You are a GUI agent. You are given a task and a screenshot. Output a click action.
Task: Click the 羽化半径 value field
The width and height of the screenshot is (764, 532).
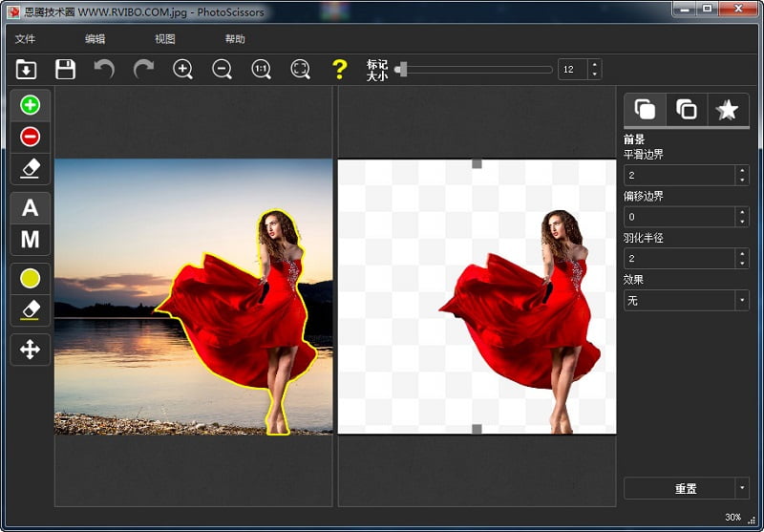click(x=680, y=258)
